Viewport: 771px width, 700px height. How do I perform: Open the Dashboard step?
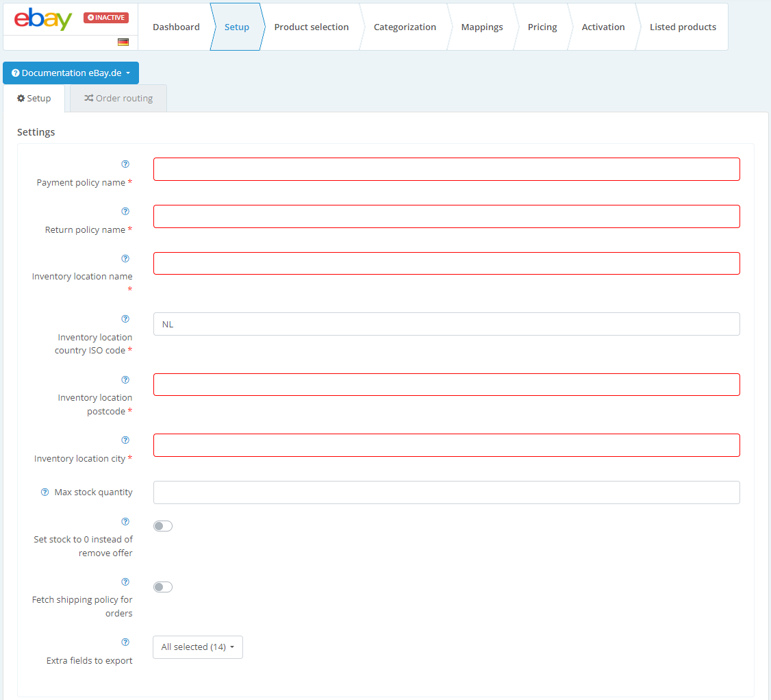click(176, 27)
